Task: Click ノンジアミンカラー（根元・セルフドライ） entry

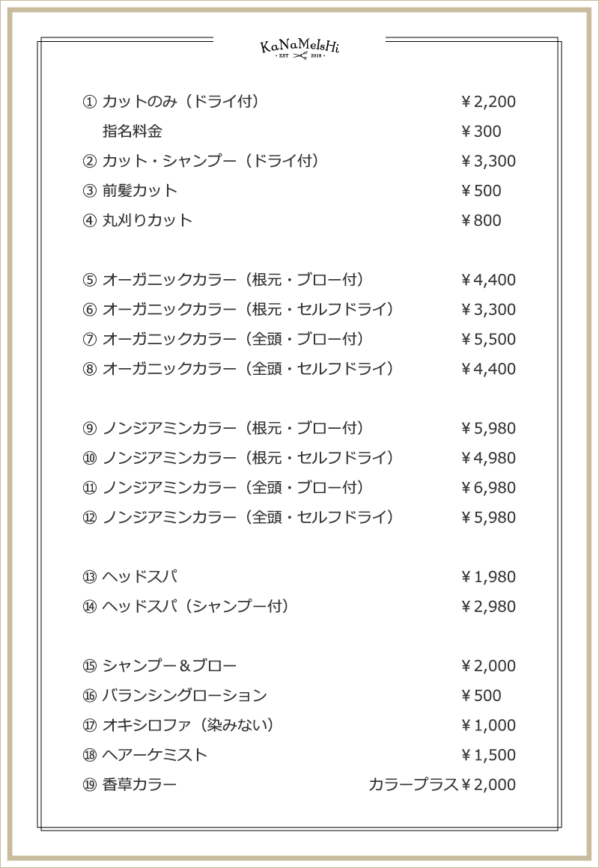Action: [x=249, y=458]
